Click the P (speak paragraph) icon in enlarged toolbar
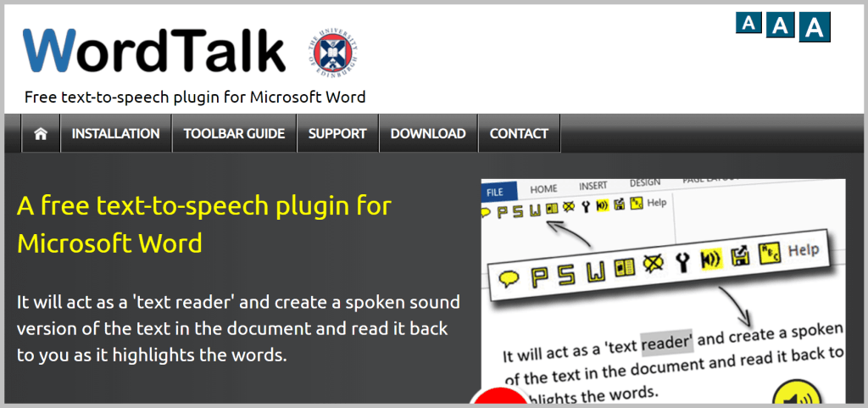 [540, 277]
